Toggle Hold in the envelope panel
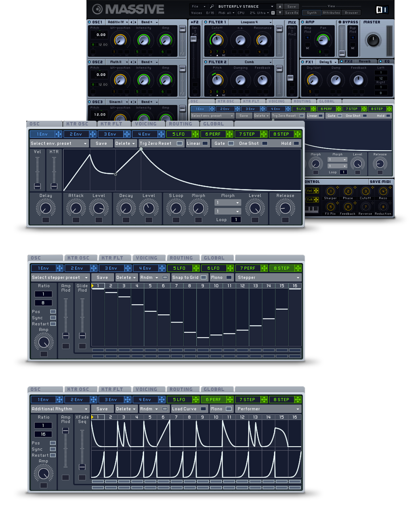Screen dimensions: 420x520 [296, 143]
